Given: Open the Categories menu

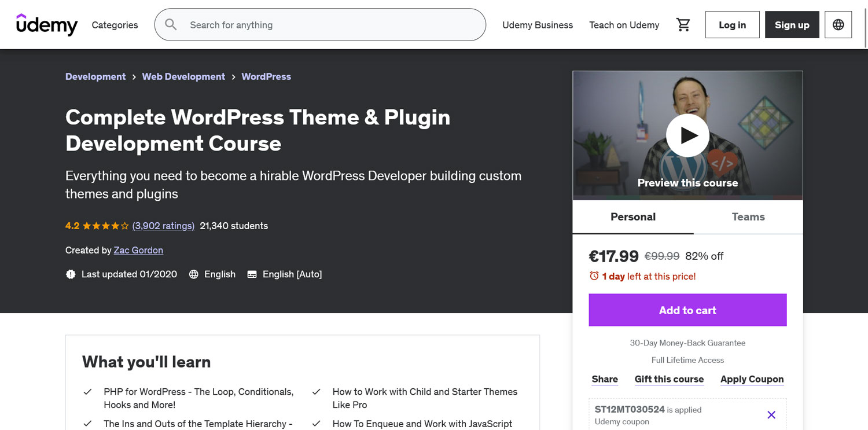Looking at the screenshot, I should click(115, 25).
